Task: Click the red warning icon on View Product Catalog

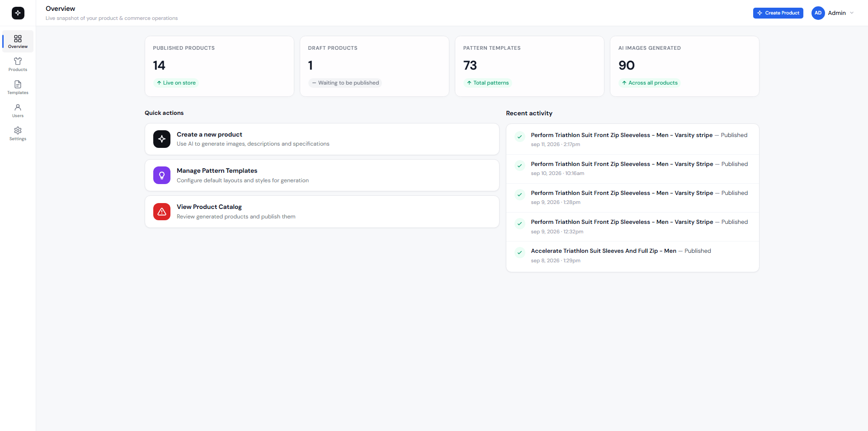Action: (x=162, y=212)
